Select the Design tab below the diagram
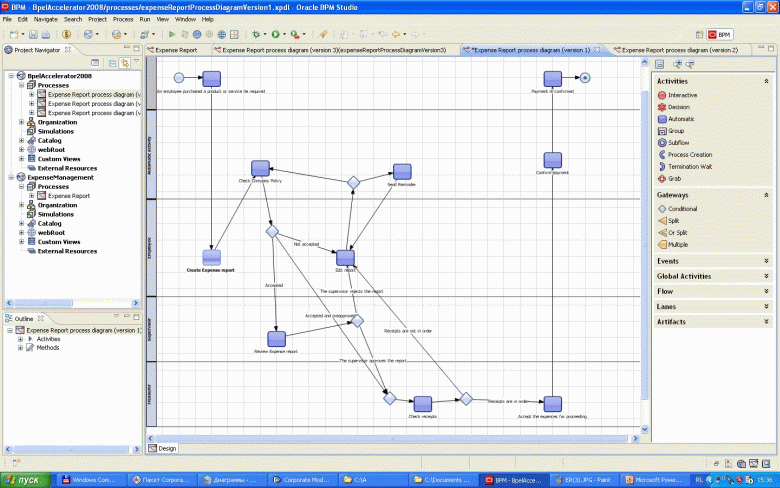This screenshot has width=780, height=488. pos(163,448)
